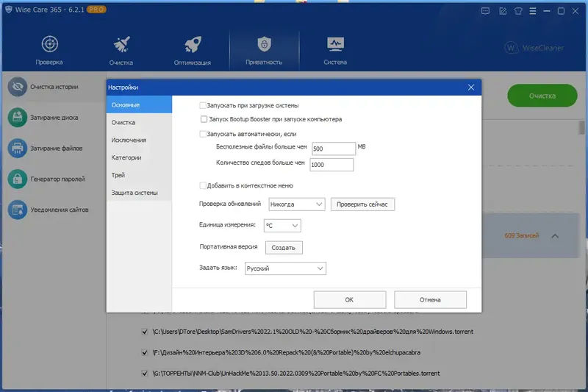This screenshot has width=588, height=392.
Task: Close the Настройки dialog
Action: 471,88
